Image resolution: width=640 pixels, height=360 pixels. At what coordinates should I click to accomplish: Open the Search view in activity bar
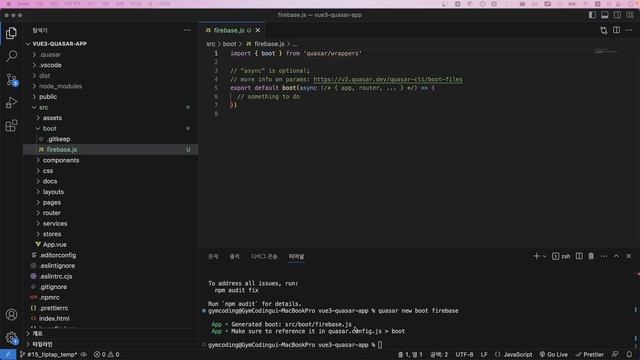pyautogui.click(x=11, y=56)
